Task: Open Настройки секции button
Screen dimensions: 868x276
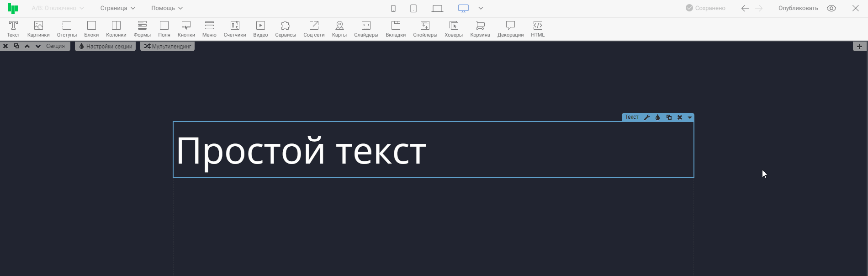Action: (x=106, y=46)
